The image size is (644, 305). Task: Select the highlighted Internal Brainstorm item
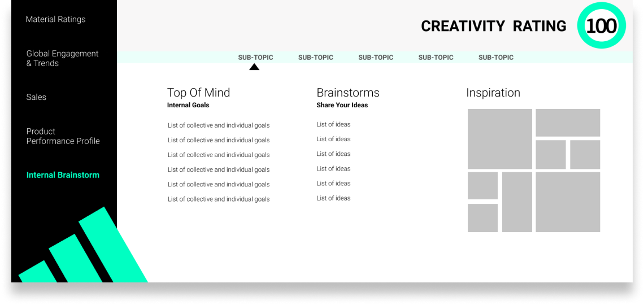63,175
